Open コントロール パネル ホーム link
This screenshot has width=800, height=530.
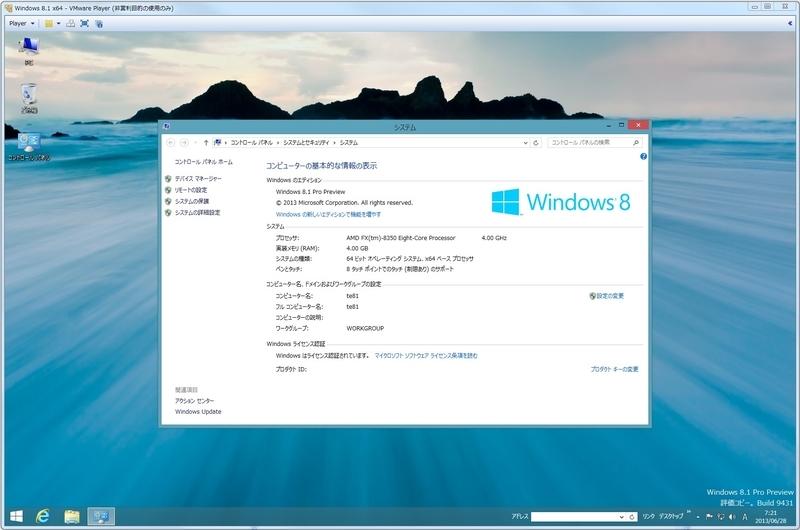click(204, 162)
